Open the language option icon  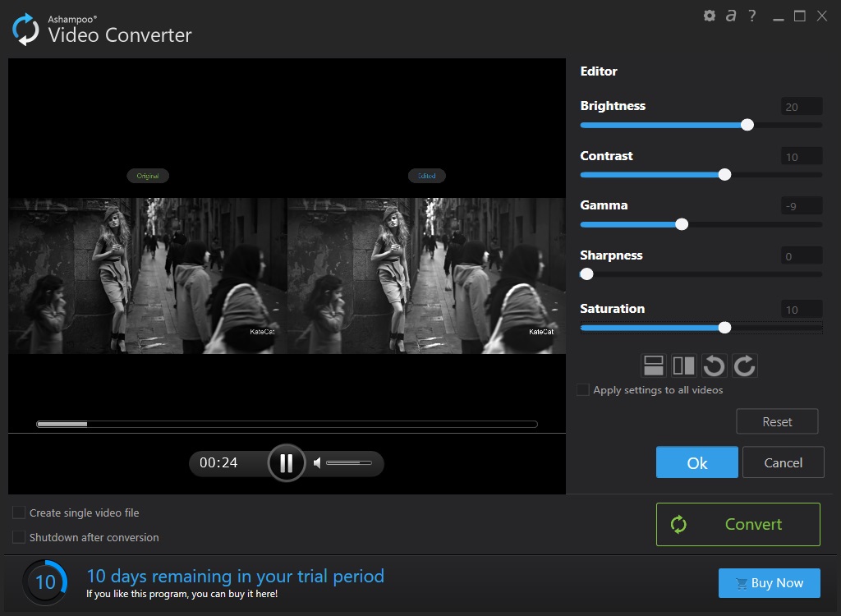click(x=730, y=15)
